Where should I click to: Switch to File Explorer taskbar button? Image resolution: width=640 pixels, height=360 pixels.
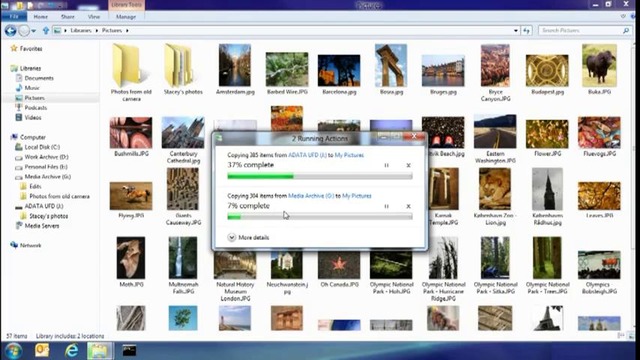click(100, 351)
